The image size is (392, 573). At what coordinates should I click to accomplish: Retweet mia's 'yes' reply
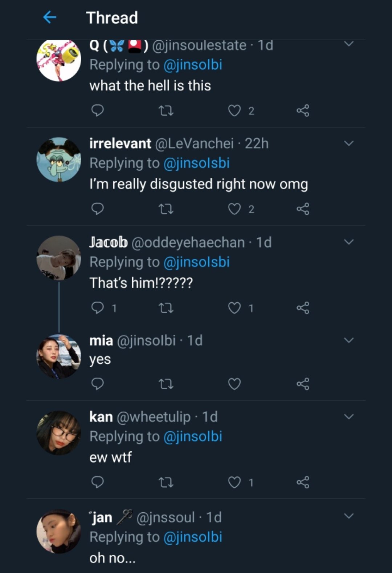[166, 384]
